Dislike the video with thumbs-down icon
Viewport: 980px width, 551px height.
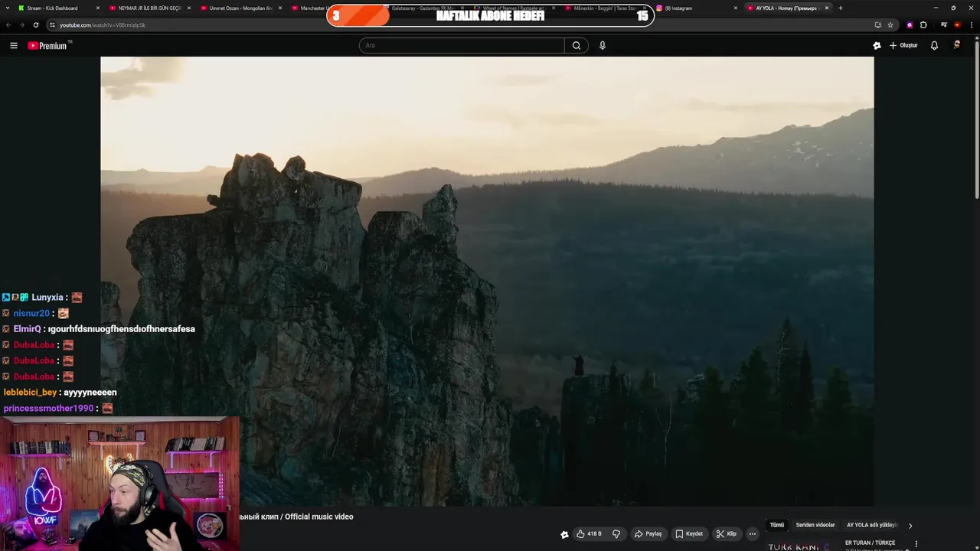pyautogui.click(x=616, y=534)
